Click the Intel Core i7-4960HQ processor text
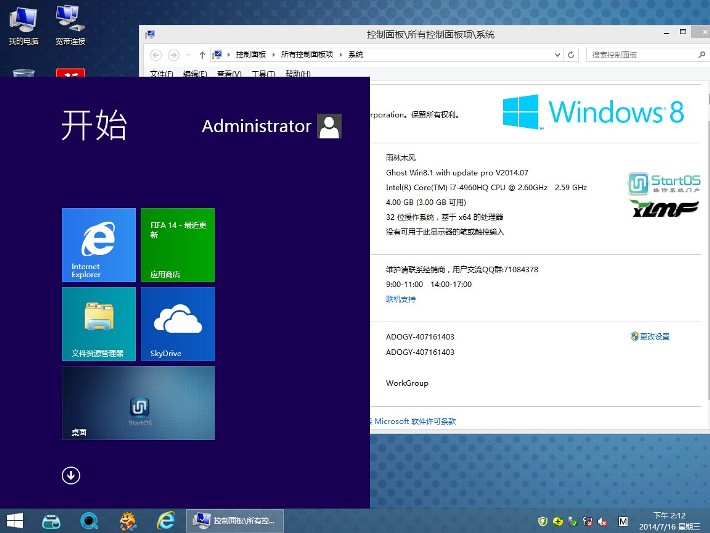 pyautogui.click(x=486, y=187)
